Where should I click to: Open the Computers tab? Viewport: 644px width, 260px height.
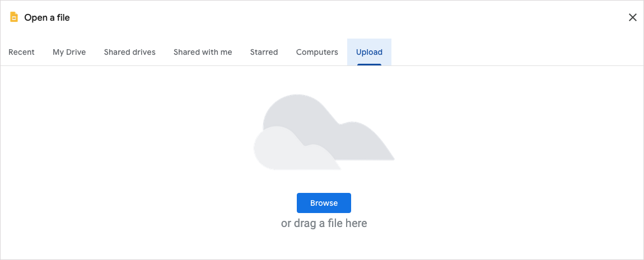click(317, 52)
